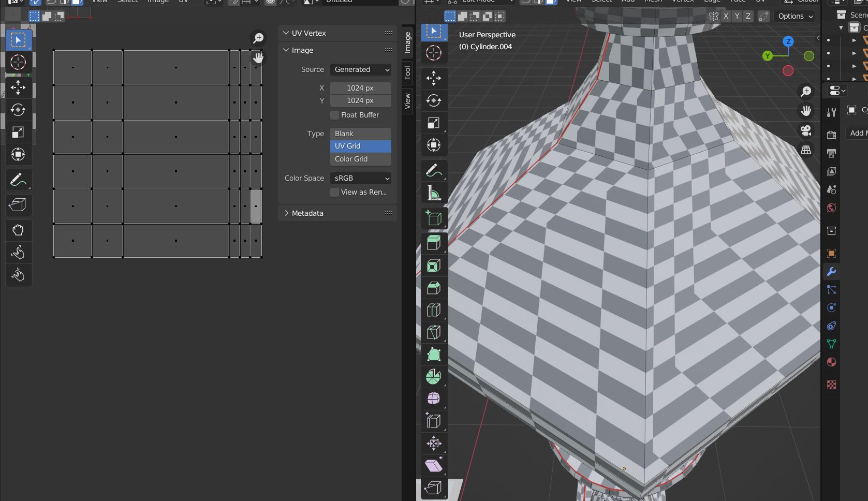Activate the Extrude Region tool
Image resolution: width=868 pixels, height=501 pixels.
[434, 243]
